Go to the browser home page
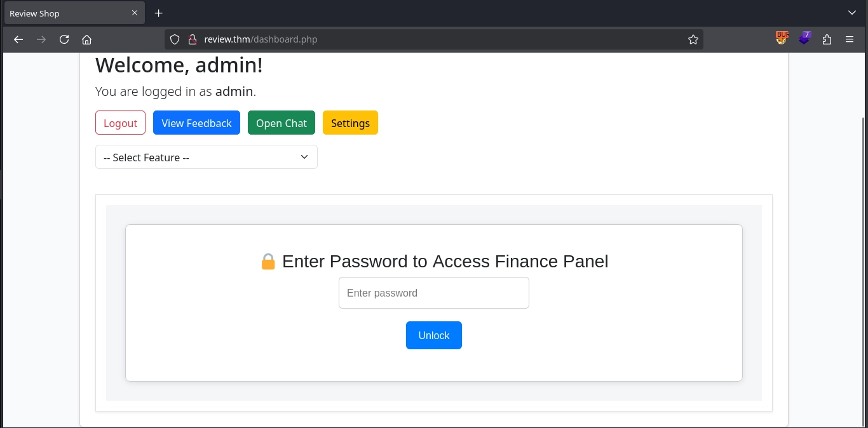Viewport: 868px width, 428px height. click(x=87, y=39)
